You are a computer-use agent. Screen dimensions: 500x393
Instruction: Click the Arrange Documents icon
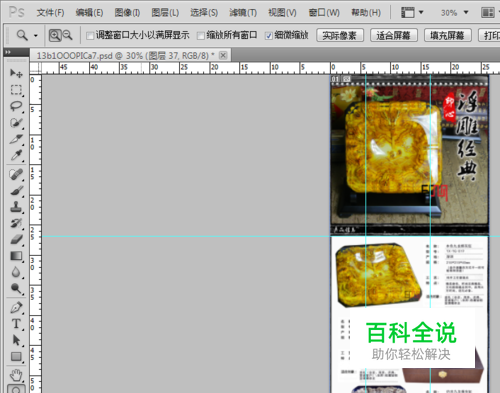(489, 13)
